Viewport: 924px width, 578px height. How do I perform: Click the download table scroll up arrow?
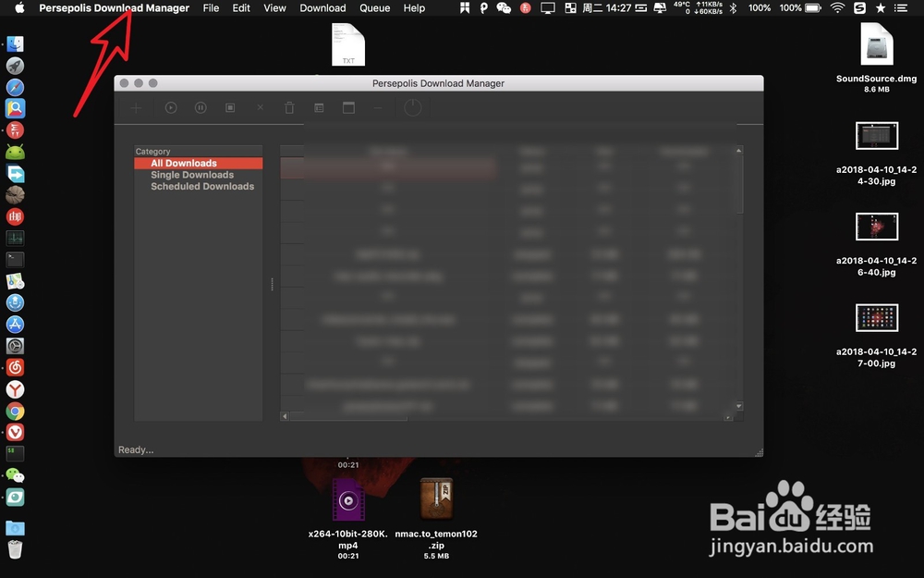point(738,151)
